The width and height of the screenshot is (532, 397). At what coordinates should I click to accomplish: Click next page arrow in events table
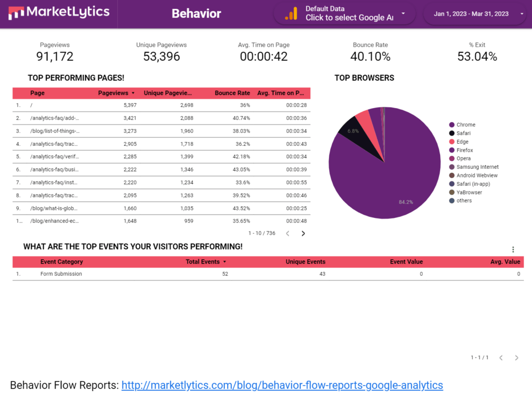tap(516, 358)
